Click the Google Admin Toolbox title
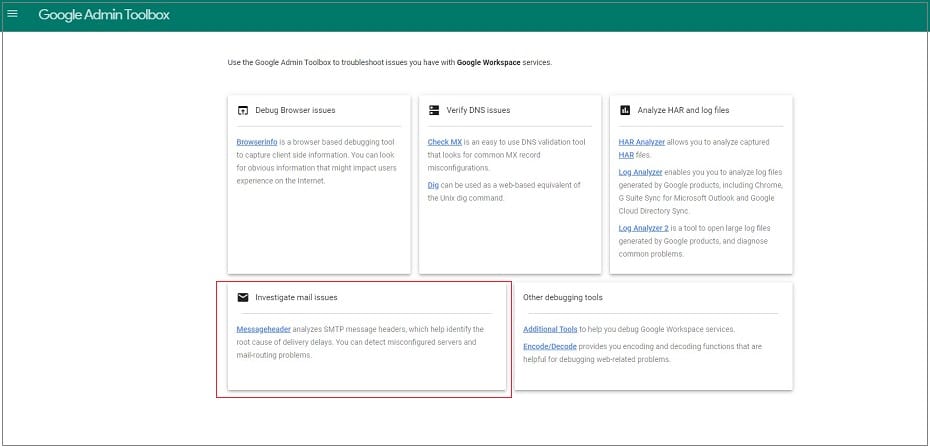The image size is (930, 447). pyautogui.click(x=104, y=15)
